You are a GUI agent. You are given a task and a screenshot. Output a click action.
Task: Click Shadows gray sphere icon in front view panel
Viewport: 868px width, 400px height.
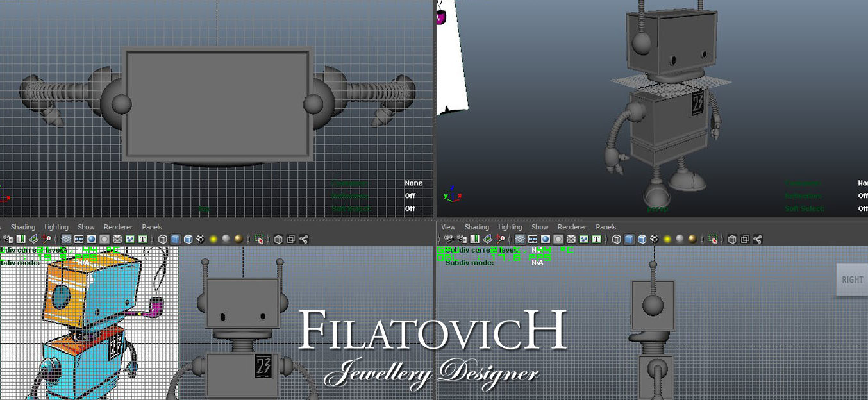point(226,239)
